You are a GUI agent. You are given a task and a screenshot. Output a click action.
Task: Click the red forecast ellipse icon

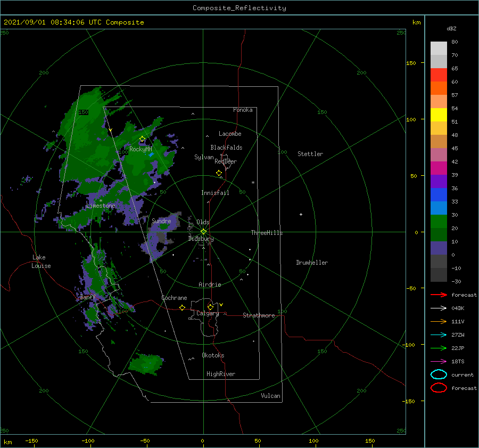pos(439,388)
